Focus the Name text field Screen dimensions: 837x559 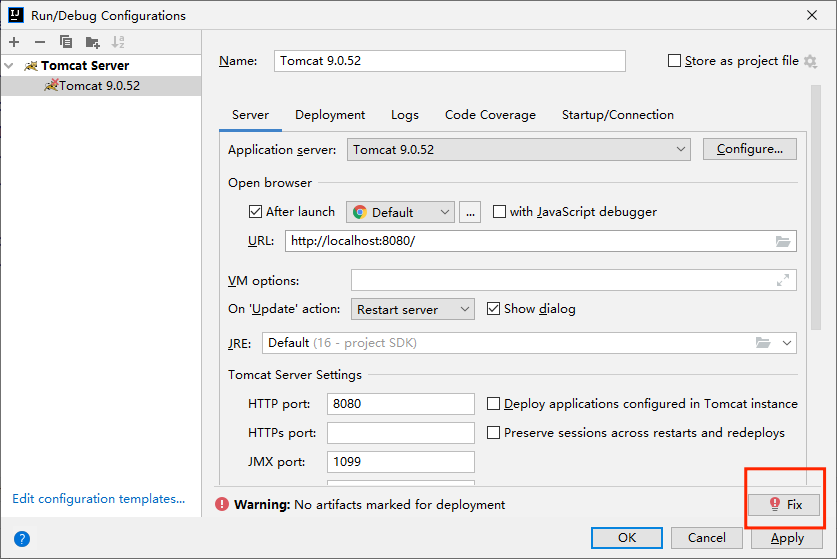449,61
